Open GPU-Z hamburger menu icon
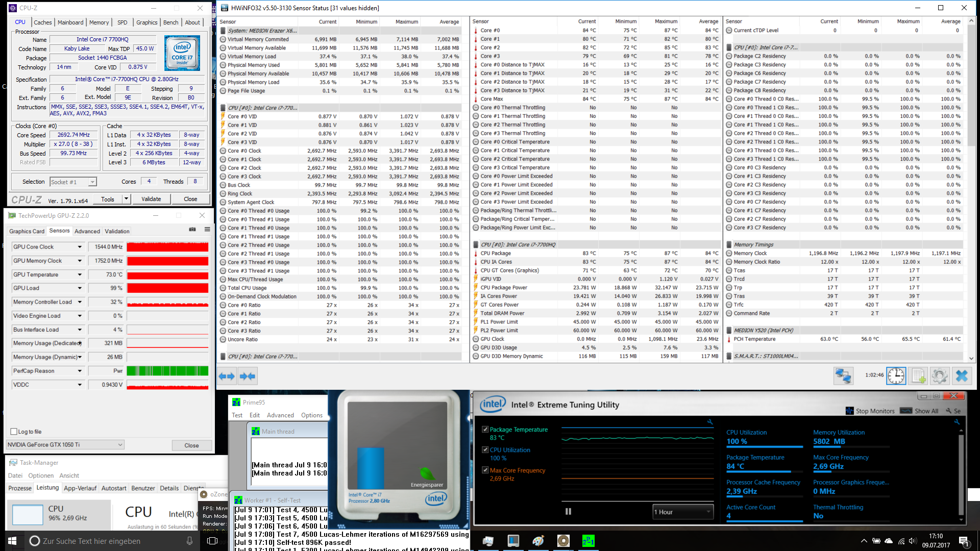Image resolution: width=980 pixels, height=551 pixels. (207, 230)
